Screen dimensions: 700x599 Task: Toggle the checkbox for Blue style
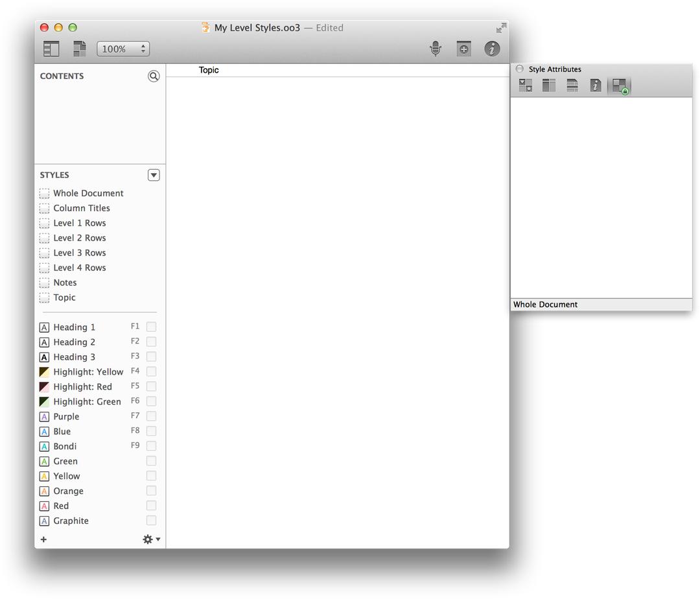(x=151, y=431)
